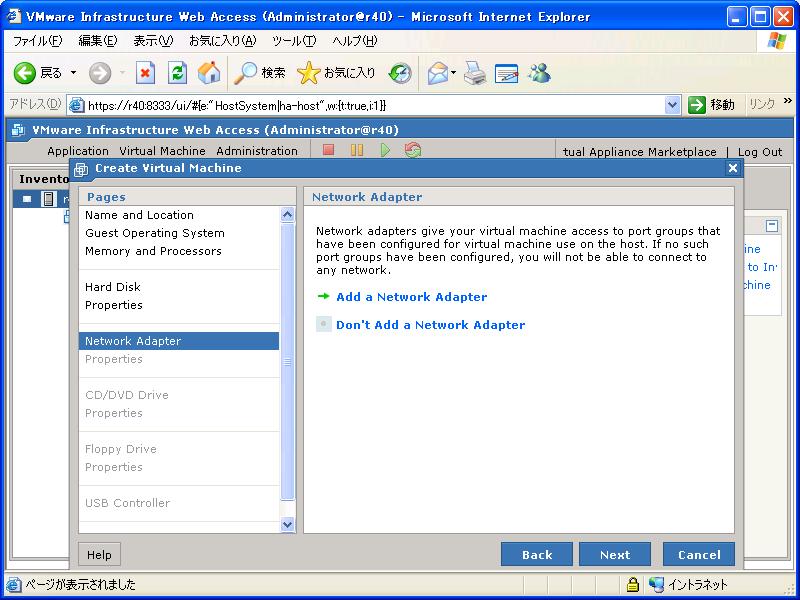800x600 pixels.
Task: Click the Pages list scroll up arrow
Action: (287, 215)
